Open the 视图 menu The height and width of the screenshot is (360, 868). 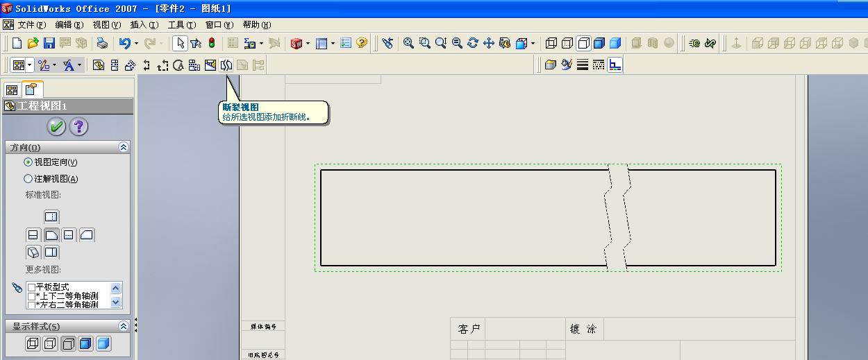[x=106, y=25]
